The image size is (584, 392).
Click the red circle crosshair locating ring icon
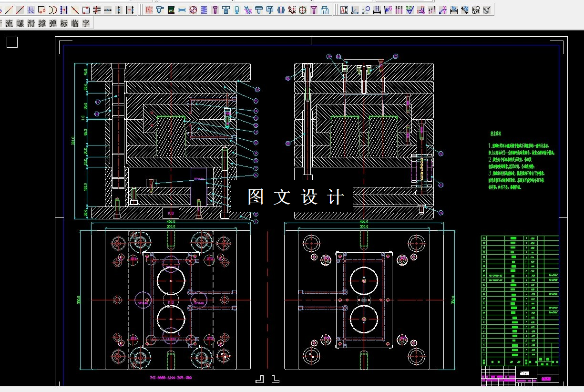click(303, 10)
